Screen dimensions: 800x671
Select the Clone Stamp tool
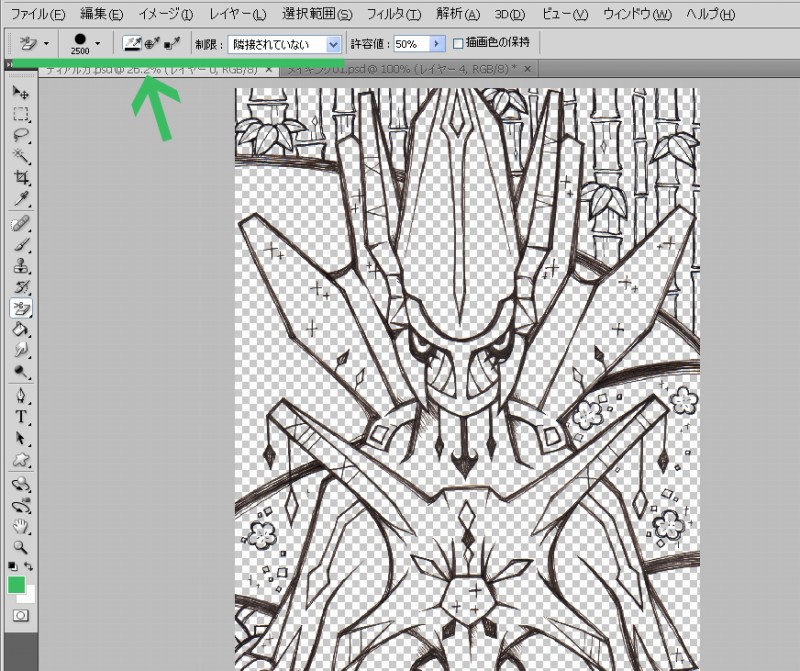click(x=20, y=266)
